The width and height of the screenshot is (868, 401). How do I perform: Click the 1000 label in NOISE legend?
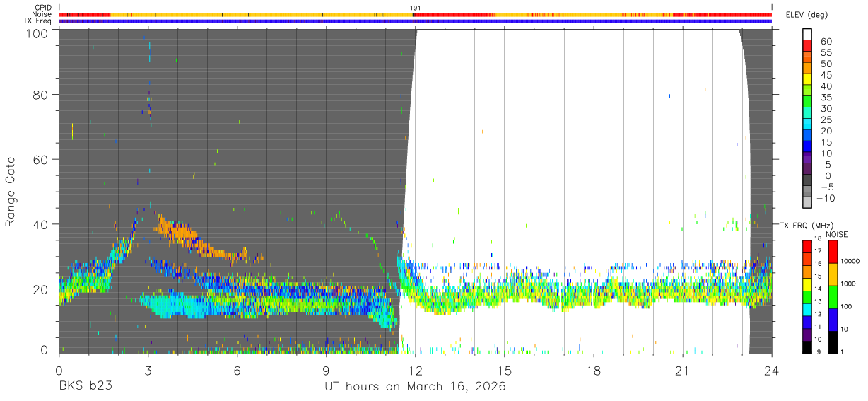click(850, 284)
